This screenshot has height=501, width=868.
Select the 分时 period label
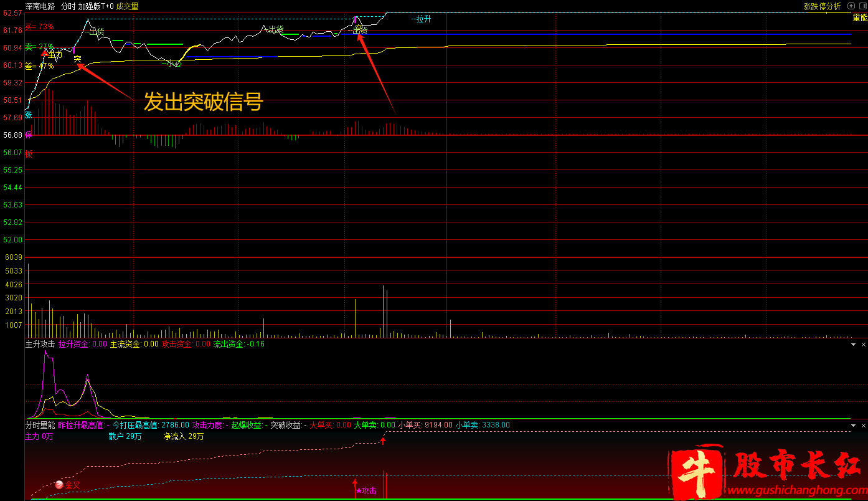pyautogui.click(x=68, y=6)
